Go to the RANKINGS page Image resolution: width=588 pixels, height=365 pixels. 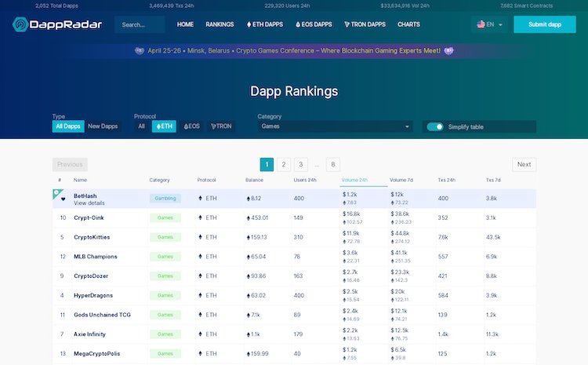coord(220,24)
